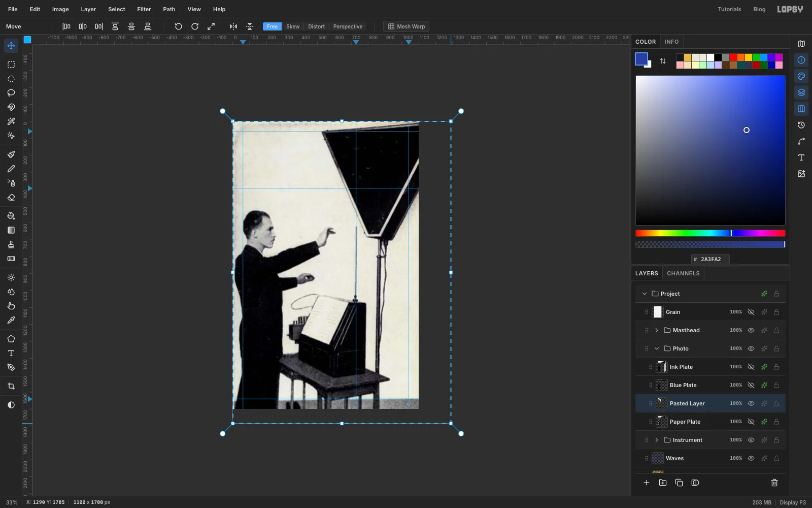Click the hex color input field
This screenshot has height=508, width=812.
tap(710, 259)
